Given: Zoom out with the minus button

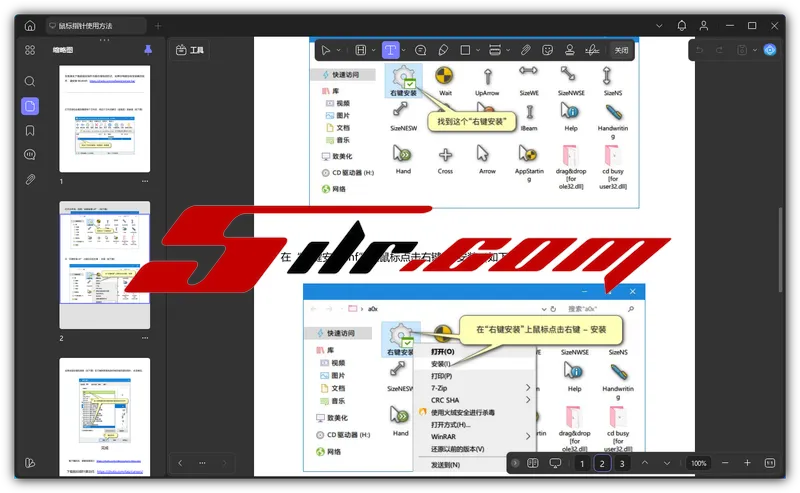Looking at the screenshot, I should (x=725, y=463).
